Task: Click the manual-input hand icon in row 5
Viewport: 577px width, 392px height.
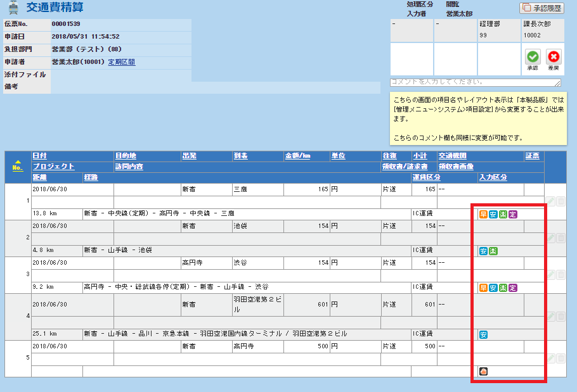Action: [483, 372]
